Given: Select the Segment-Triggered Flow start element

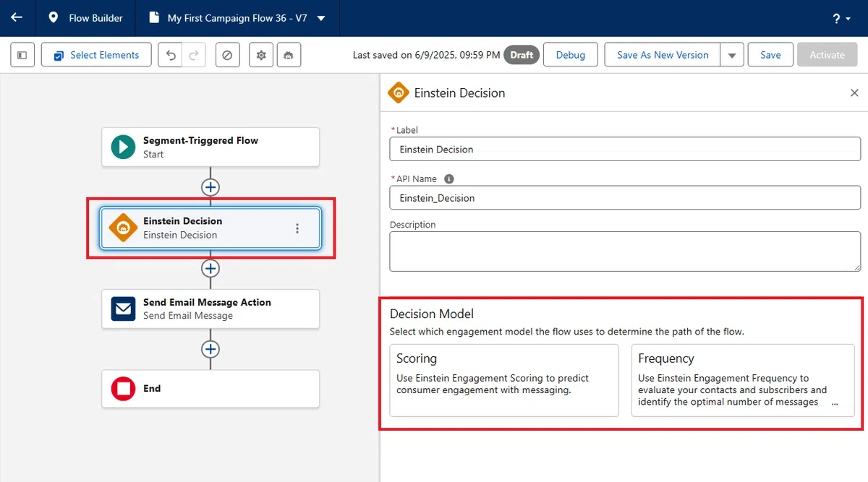Looking at the screenshot, I should pos(210,147).
